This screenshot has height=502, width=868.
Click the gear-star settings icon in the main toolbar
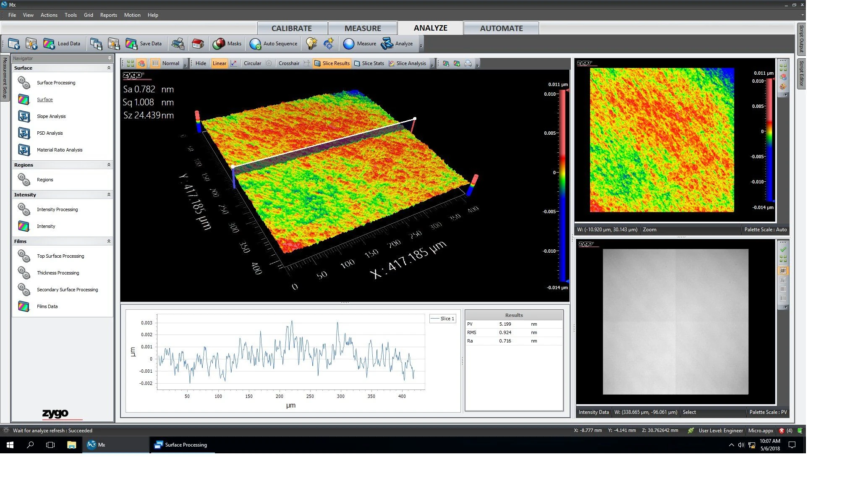[x=329, y=44]
